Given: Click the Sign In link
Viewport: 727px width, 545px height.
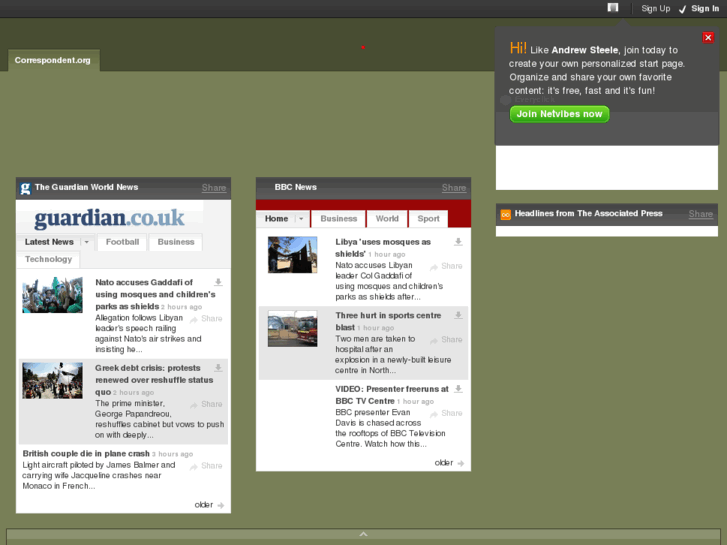Looking at the screenshot, I should [x=705, y=9].
